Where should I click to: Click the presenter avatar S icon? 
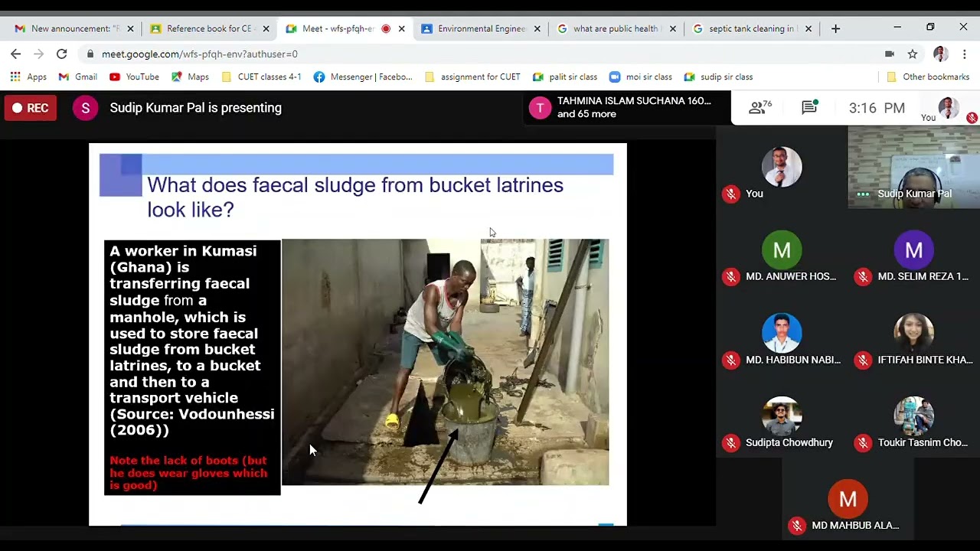tap(85, 108)
